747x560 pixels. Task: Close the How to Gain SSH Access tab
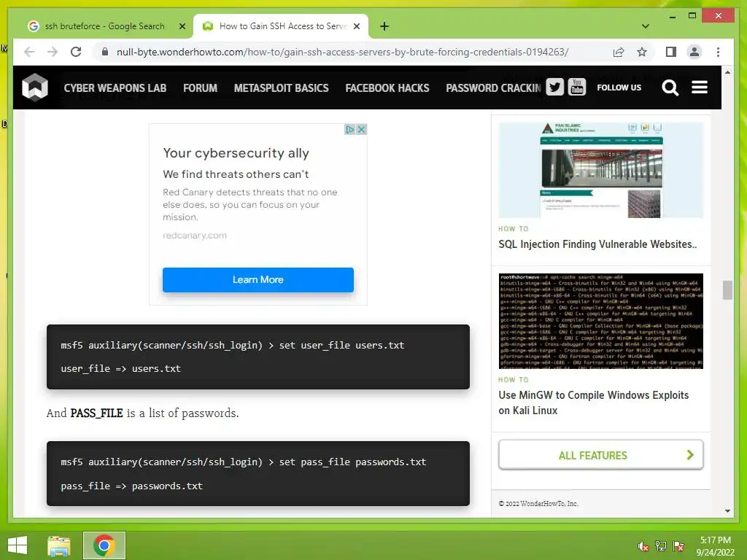(x=356, y=26)
